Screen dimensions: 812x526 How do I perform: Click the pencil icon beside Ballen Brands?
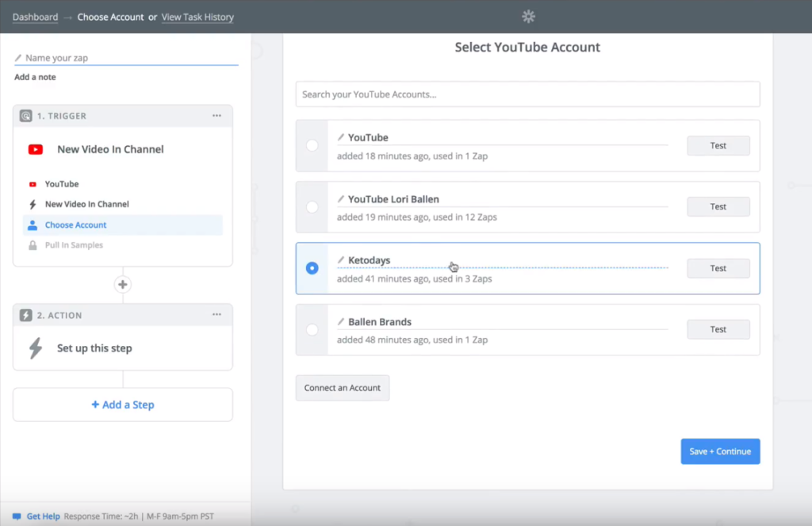[341, 322]
